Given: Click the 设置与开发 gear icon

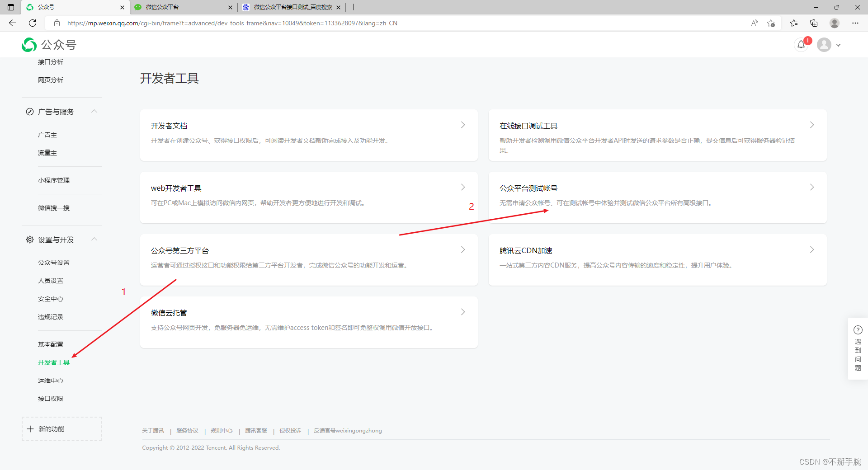Looking at the screenshot, I should pos(30,240).
